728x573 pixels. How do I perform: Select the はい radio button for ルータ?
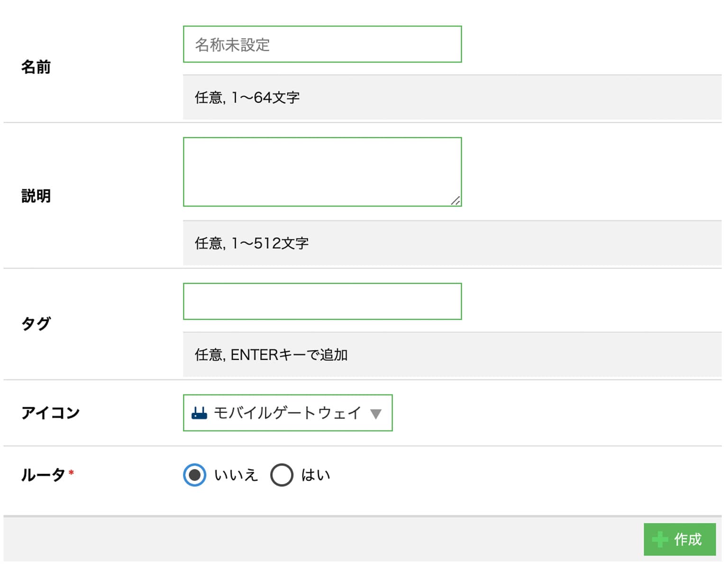coord(282,475)
